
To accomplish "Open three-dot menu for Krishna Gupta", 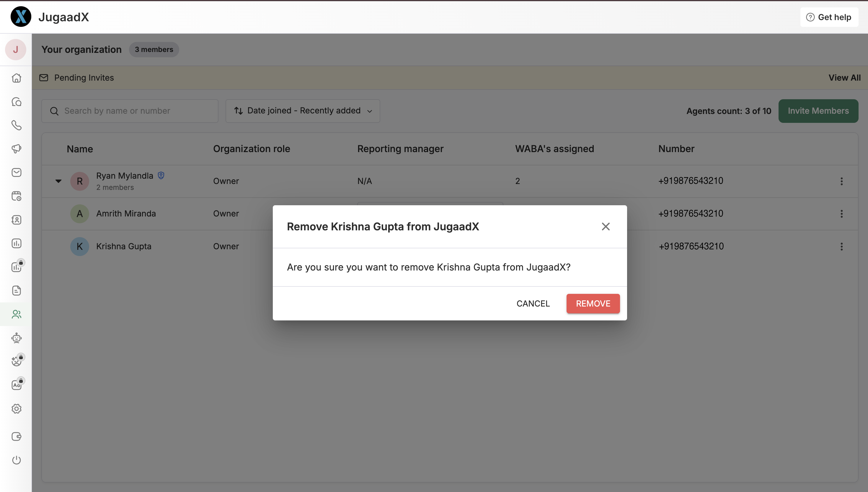I will [841, 246].
